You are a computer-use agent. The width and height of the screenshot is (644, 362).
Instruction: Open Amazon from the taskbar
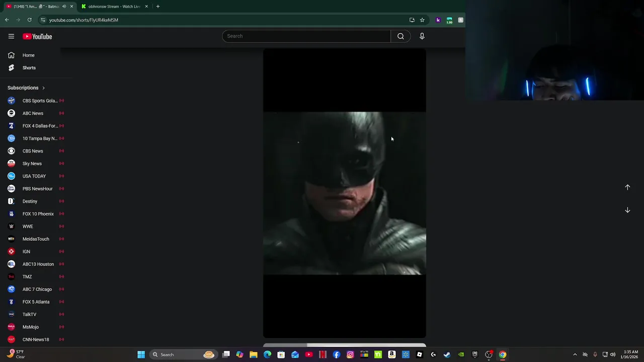[392, 354]
